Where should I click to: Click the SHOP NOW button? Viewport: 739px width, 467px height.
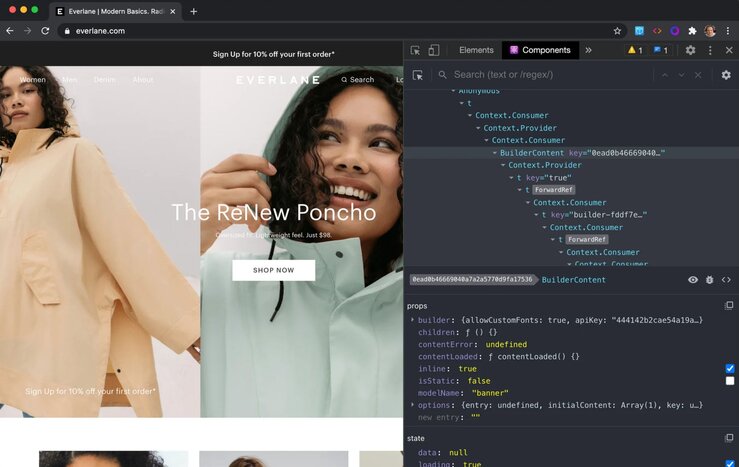(x=273, y=270)
